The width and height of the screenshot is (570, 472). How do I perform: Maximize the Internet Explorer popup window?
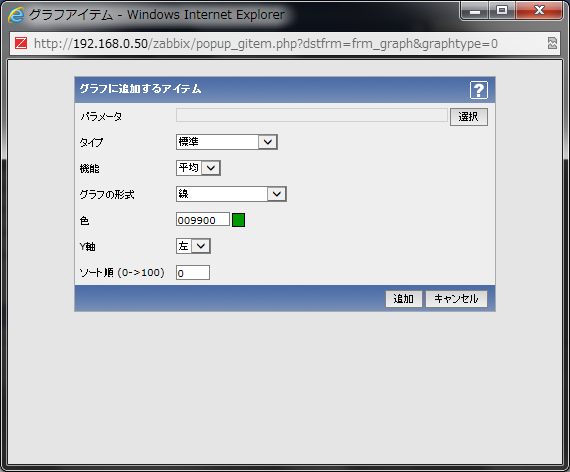pyautogui.click(x=502, y=10)
